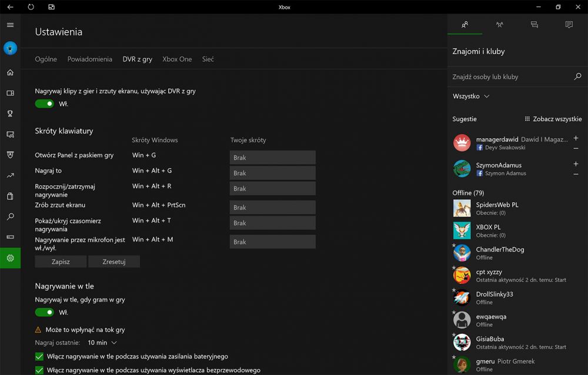588x375 pixels.
Task: Select the DVR z gry tab
Action: click(137, 59)
